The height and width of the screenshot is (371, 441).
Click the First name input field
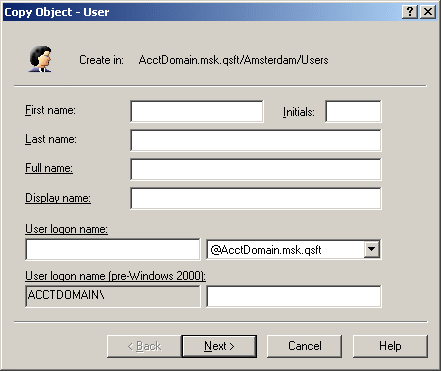[197, 111]
